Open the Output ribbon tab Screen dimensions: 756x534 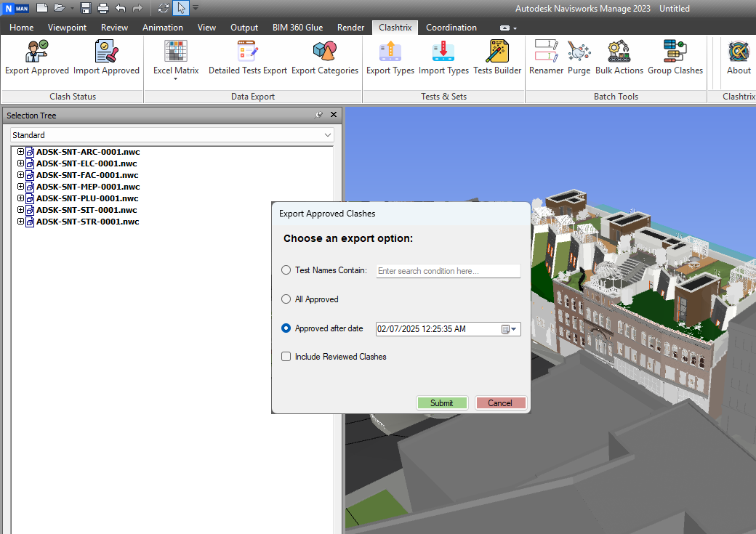[244, 28]
